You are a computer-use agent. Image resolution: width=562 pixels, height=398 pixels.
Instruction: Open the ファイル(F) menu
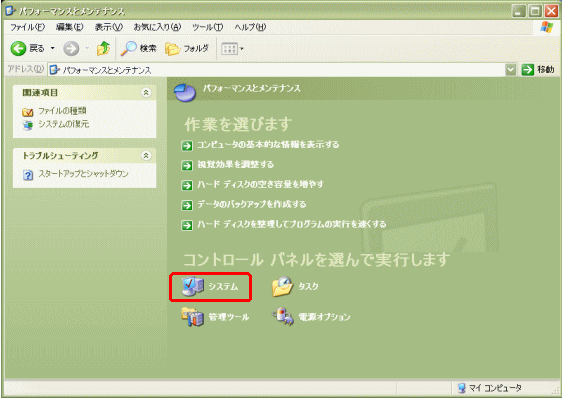click(27, 27)
